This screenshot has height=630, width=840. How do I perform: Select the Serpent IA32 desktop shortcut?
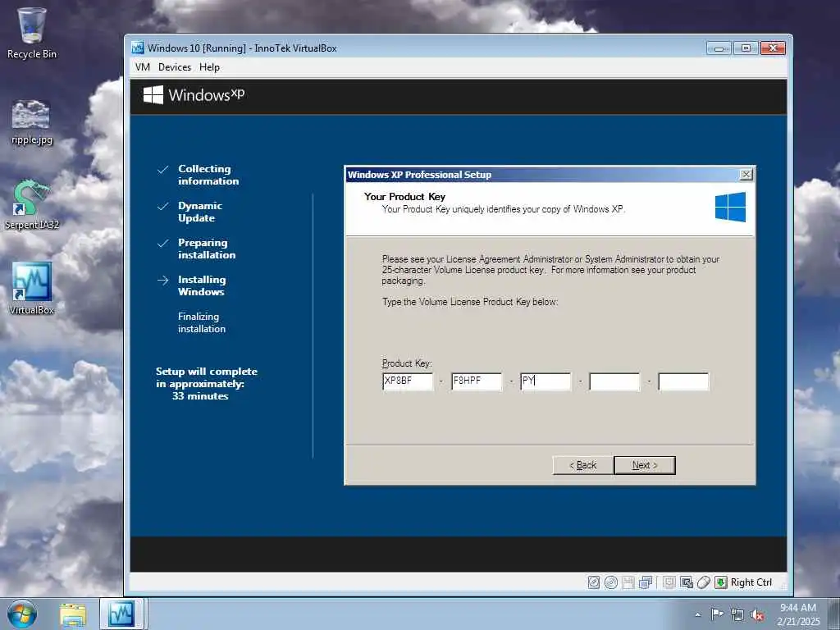32,204
